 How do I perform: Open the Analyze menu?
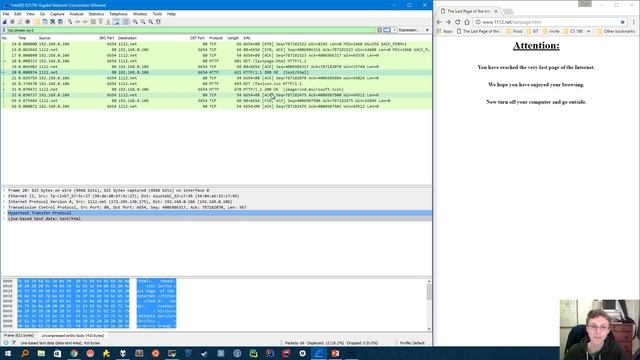pyautogui.click(x=76, y=14)
